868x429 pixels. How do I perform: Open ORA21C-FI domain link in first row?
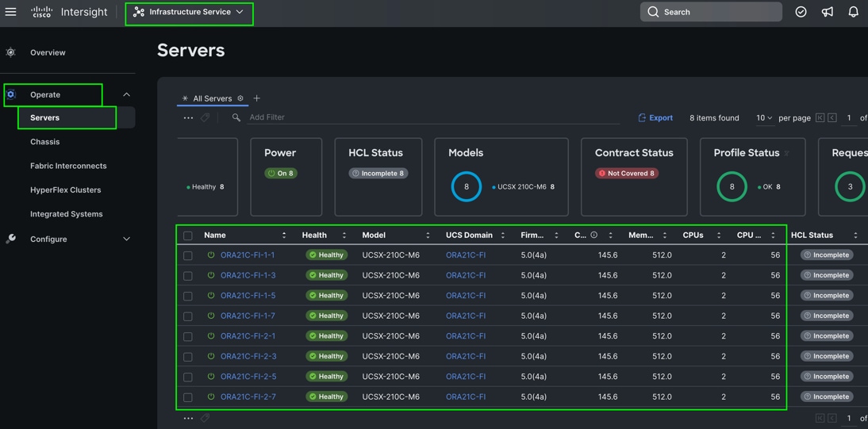pos(466,255)
